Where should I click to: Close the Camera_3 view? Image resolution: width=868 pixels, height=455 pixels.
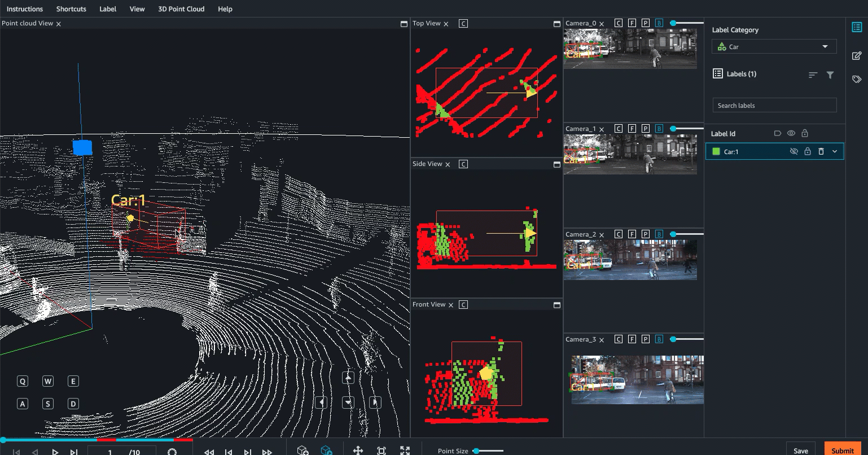pos(602,340)
